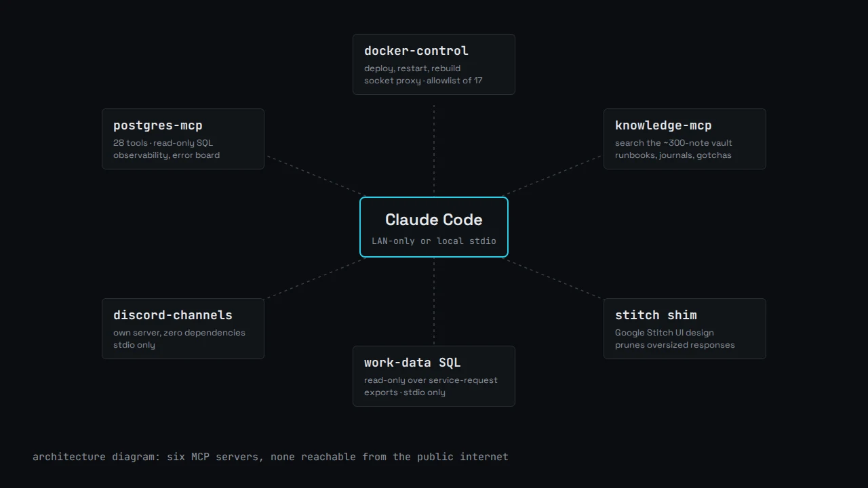Click "deploy, restart, rebuild" line
The width and height of the screenshot is (868, 488).
(x=412, y=68)
